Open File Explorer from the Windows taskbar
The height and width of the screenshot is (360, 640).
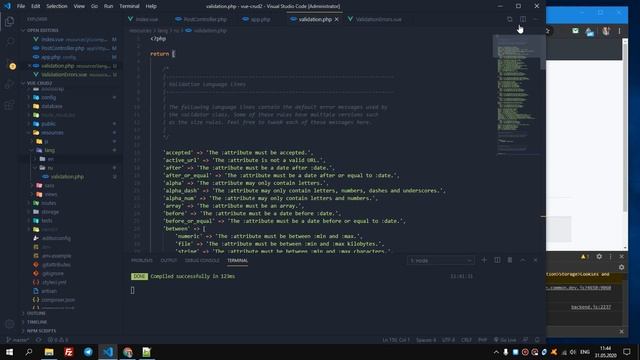click(49, 352)
